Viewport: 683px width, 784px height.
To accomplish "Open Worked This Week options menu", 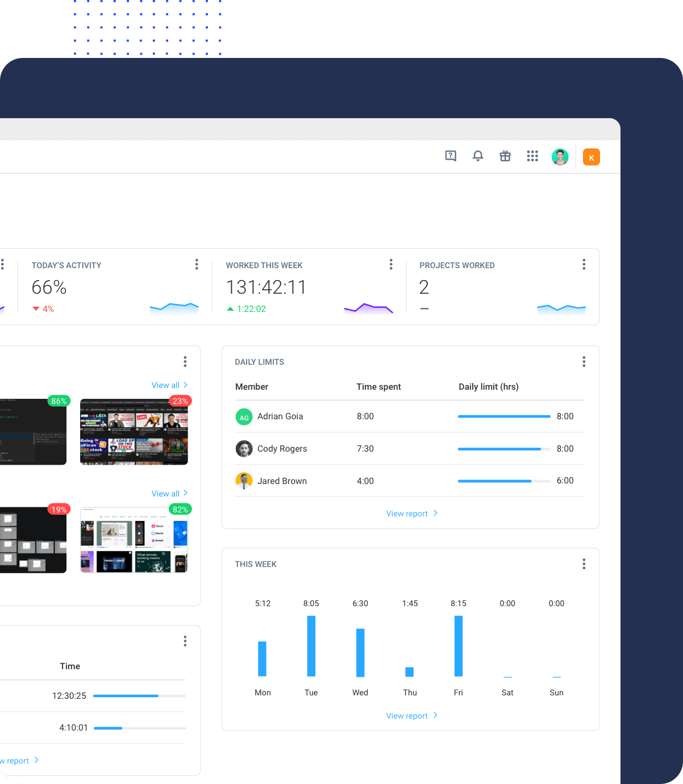I will [391, 264].
